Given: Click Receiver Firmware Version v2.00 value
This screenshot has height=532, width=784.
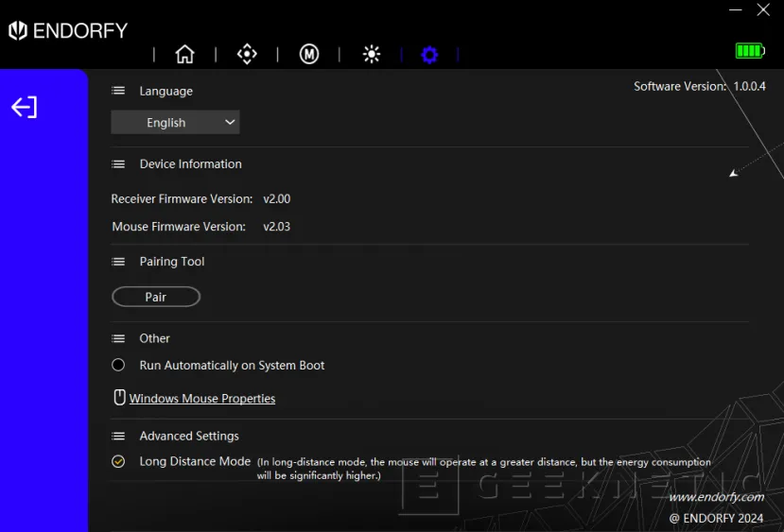Looking at the screenshot, I should [276, 198].
